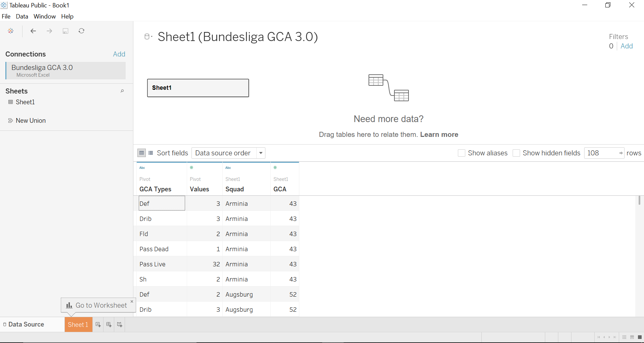Screen dimensions: 644x343
Task: Click the Abc type icon above Squad
Action: coord(228,168)
